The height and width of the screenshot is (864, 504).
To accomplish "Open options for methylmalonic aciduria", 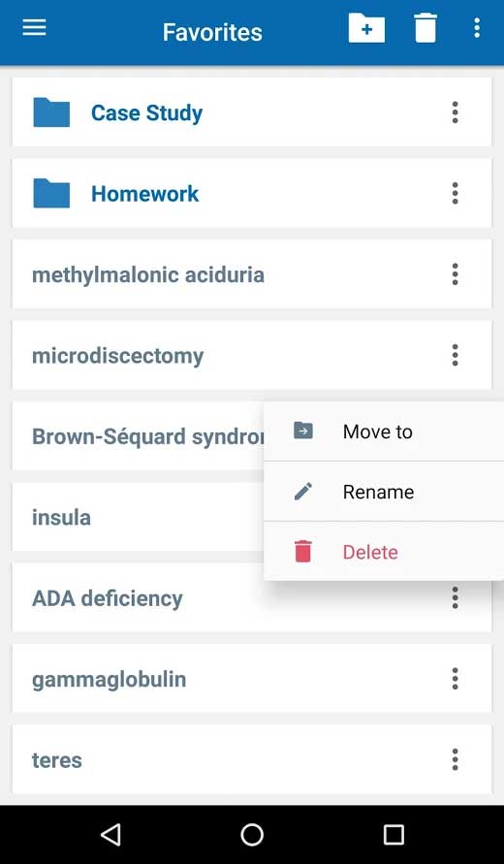I will pyautogui.click(x=455, y=274).
